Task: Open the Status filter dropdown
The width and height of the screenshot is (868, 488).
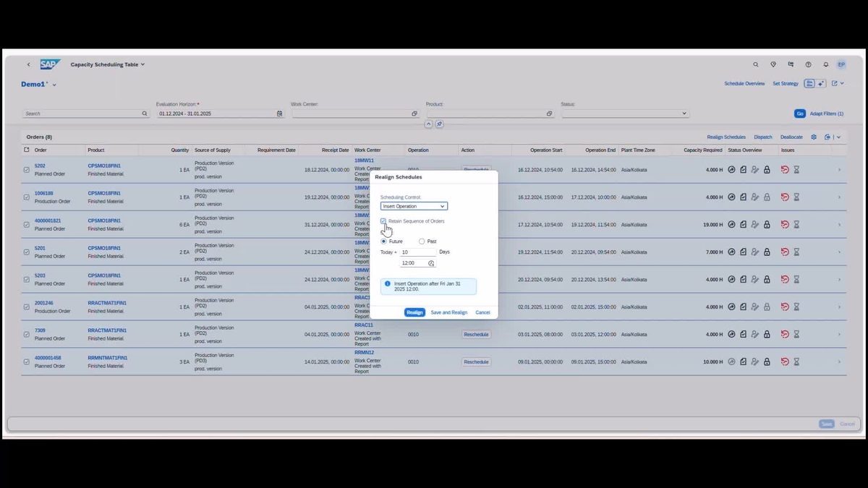Action: [683, 114]
